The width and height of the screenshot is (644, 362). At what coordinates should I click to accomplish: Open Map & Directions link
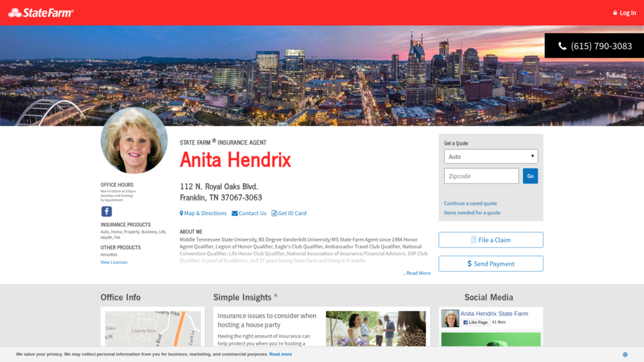(x=203, y=214)
